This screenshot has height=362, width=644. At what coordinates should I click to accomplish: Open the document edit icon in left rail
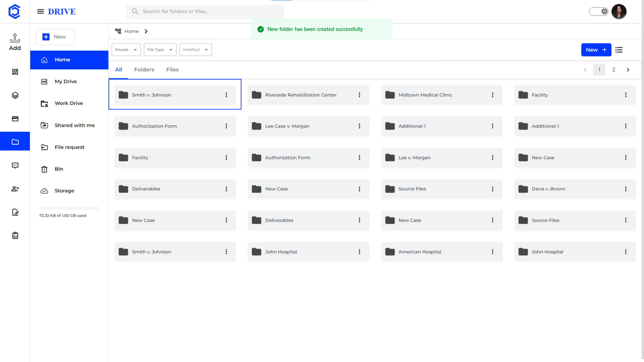15,212
